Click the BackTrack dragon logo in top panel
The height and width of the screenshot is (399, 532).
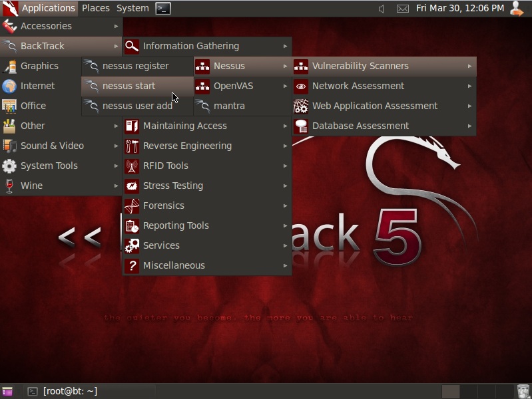pos(10,8)
